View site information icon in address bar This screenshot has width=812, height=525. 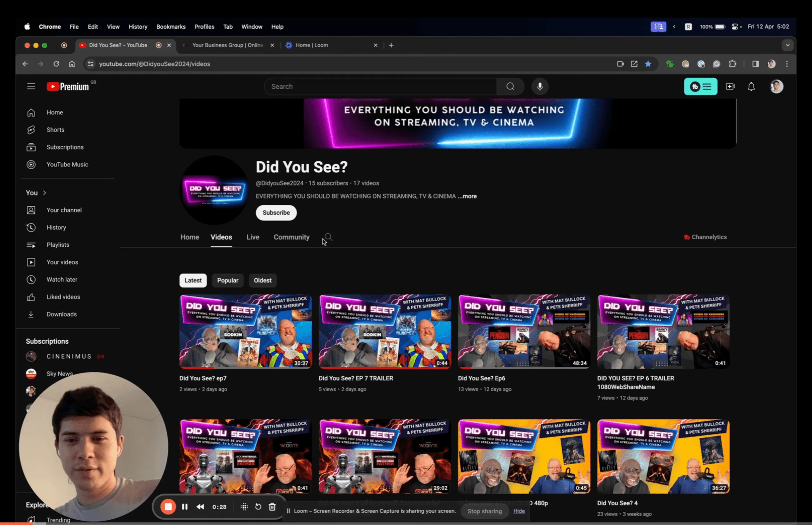coord(90,64)
